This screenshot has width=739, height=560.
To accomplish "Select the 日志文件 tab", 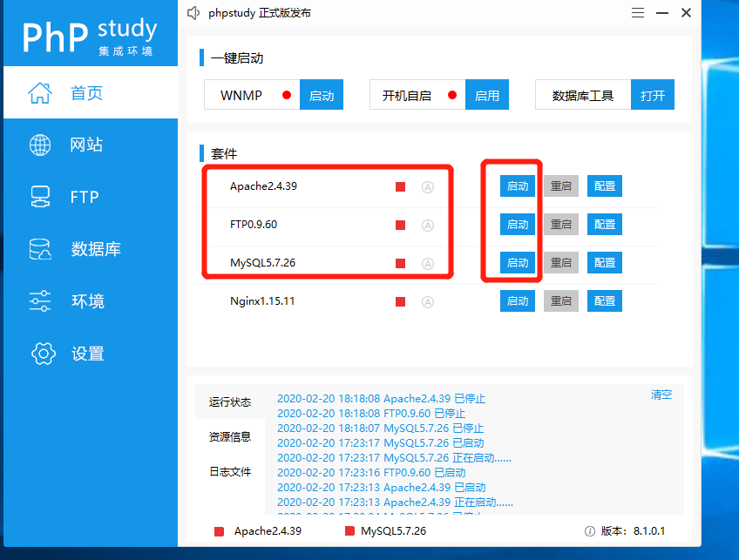I will pos(230,471).
